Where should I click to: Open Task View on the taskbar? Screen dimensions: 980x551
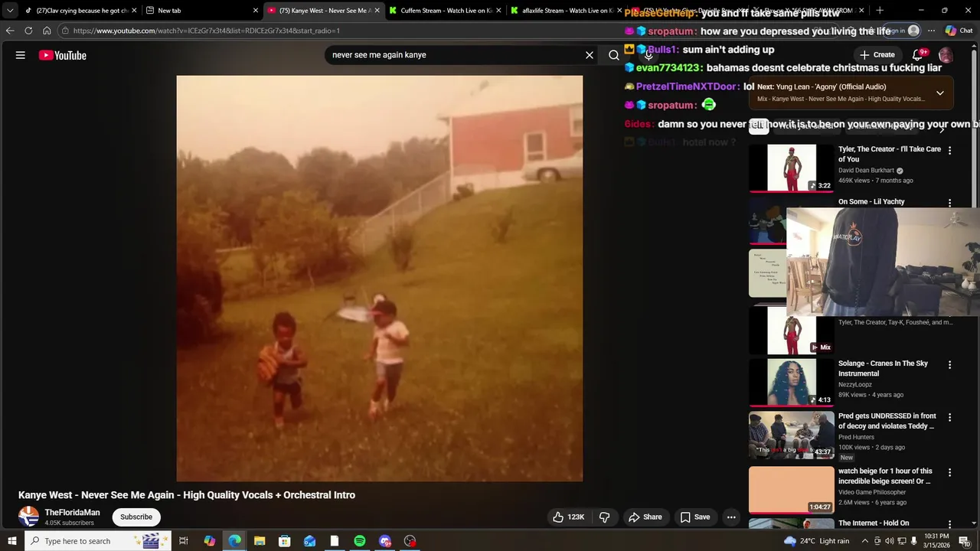(x=184, y=541)
